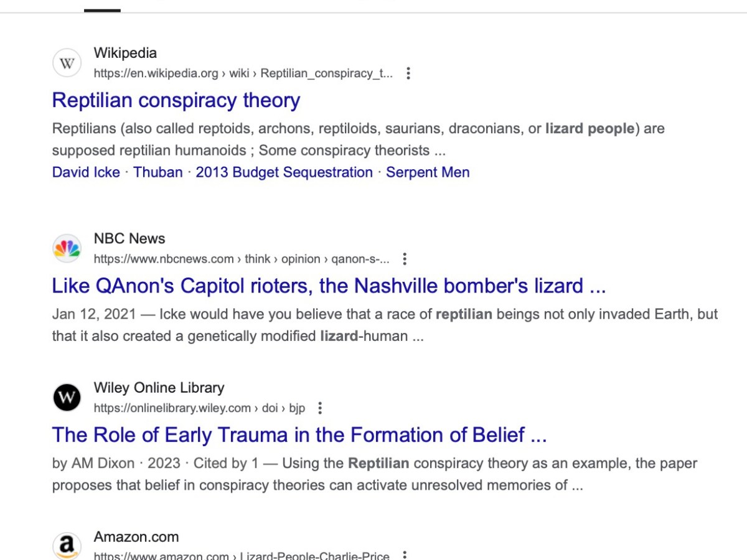This screenshot has height=560, width=747.
Task: Click the Wiley Online Library favicon
Action: pos(67,397)
